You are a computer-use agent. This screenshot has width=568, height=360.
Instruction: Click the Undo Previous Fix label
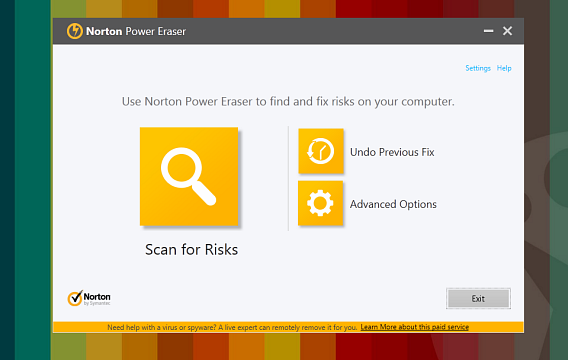392,152
